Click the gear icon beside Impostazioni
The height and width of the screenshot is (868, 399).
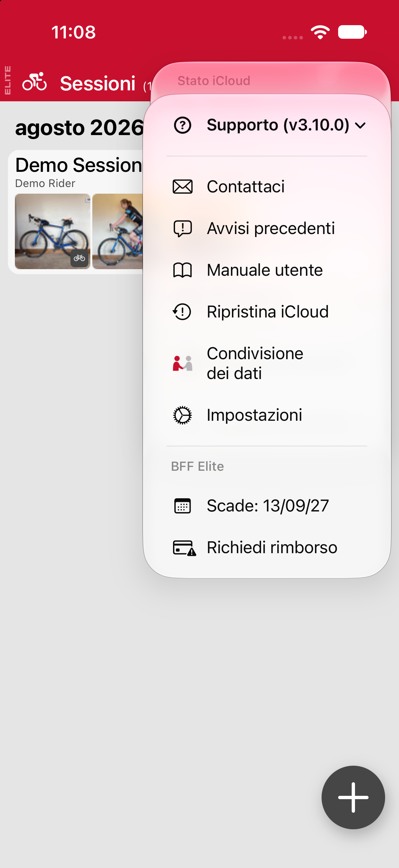tap(183, 415)
